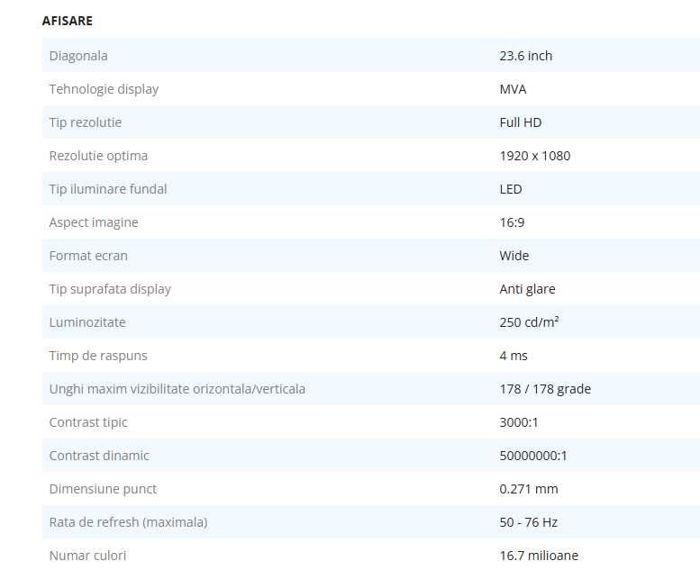The width and height of the screenshot is (700, 588).
Task: Select the 50000000:1 dynamic contrast value
Action: [x=533, y=456]
